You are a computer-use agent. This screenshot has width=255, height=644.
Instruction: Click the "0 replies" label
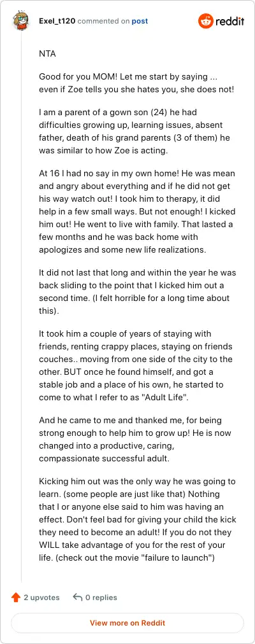point(101,597)
